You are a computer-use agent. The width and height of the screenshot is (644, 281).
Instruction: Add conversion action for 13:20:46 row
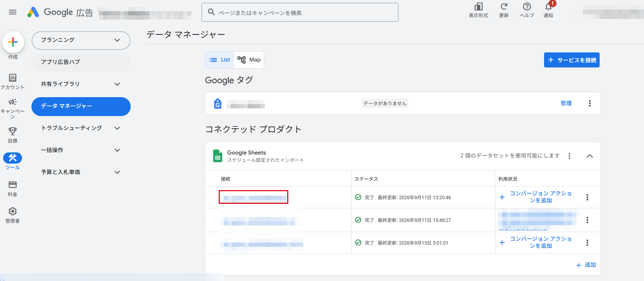[535, 197]
